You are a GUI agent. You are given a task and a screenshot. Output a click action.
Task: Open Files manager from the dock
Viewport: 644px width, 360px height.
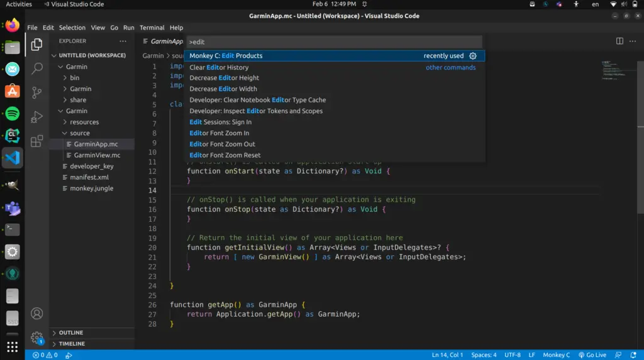pyautogui.click(x=13, y=47)
